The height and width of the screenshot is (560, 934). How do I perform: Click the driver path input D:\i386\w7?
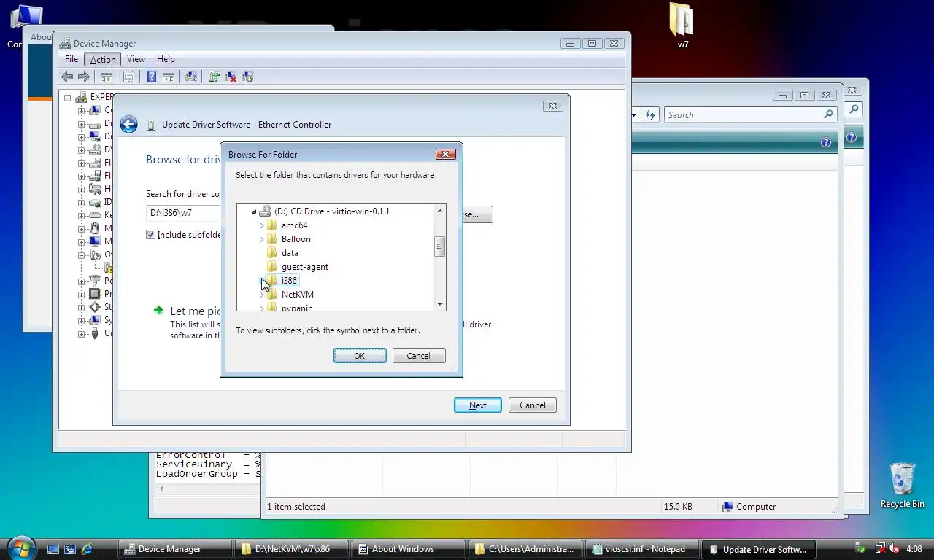pyautogui.click(x=184, y=213)
